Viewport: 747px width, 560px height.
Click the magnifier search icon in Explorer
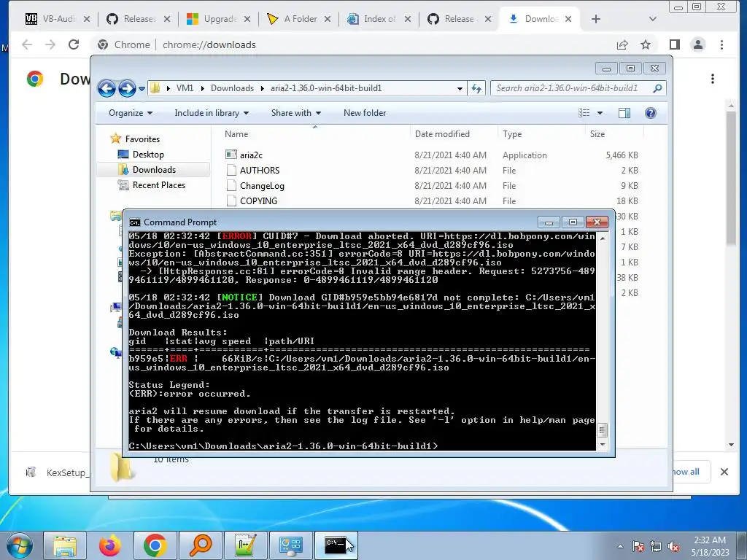657,88
